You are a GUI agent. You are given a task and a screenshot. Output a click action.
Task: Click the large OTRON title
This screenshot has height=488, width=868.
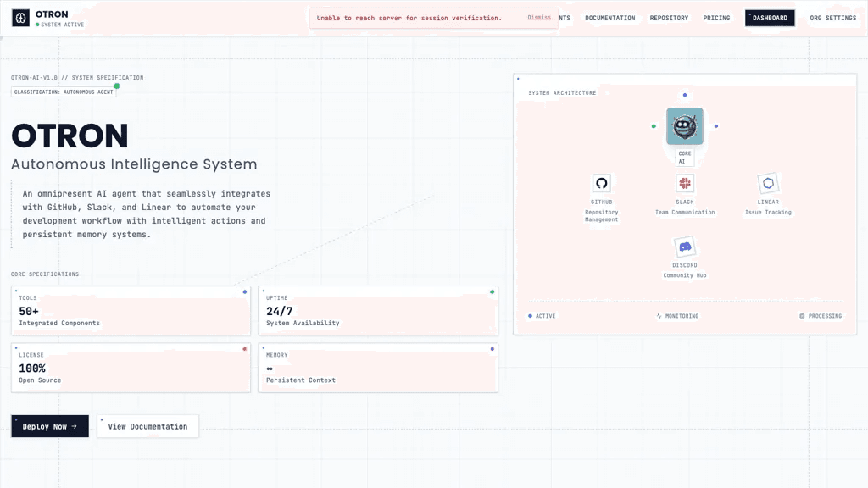(70, 136)
